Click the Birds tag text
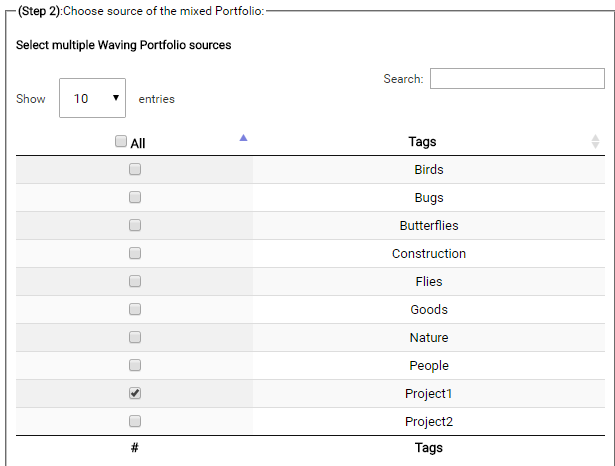This screenshot has width=615, height=466. pyautogui.click(x=429, y=169)
